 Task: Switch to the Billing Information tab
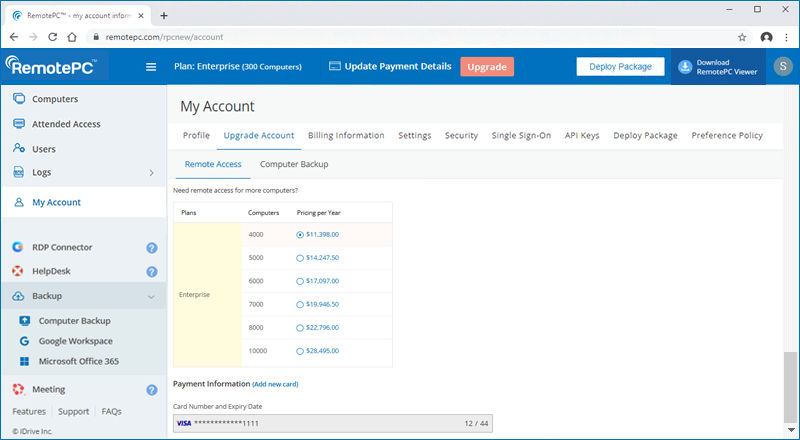click(x=346, y=136)
